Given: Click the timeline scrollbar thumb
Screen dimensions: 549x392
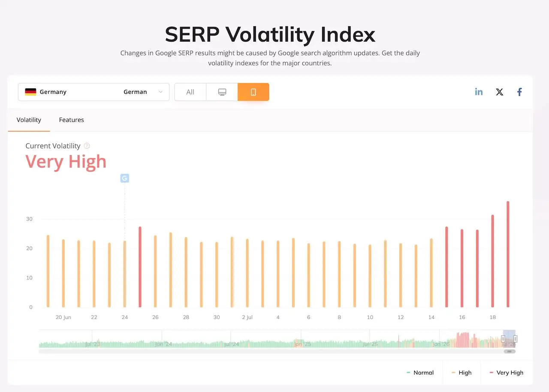Looking at the screenshot, I should click(510, 351).
